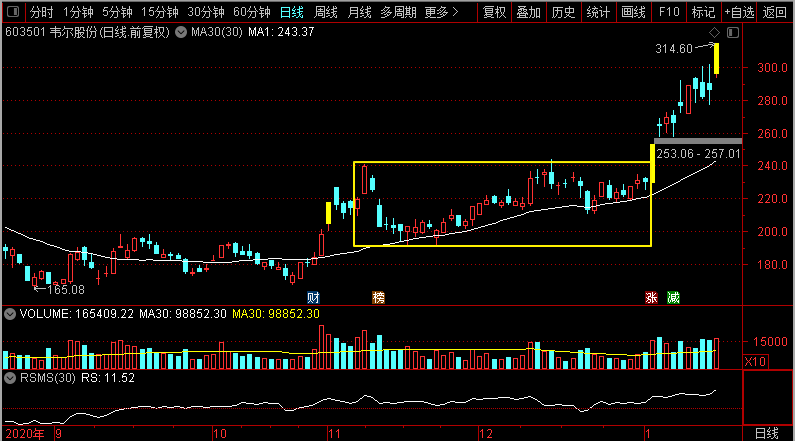This screenshot has width=795, height=441.
Task: Toggle the side panel icon at top-right
Action: click(x=733, y=33)
